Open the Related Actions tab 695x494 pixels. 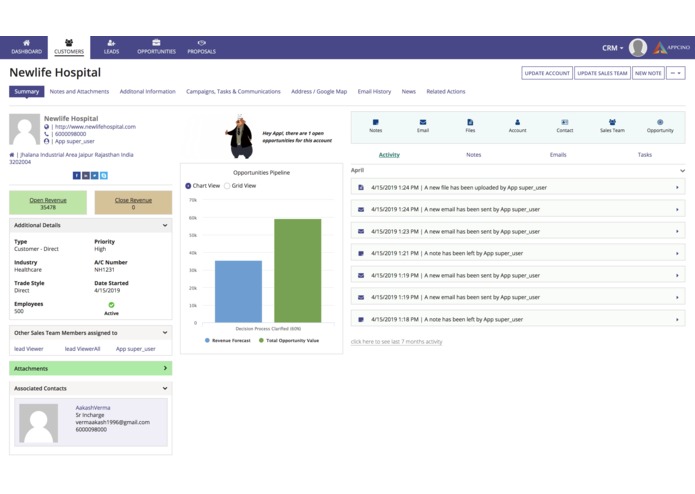click(446, 92)
